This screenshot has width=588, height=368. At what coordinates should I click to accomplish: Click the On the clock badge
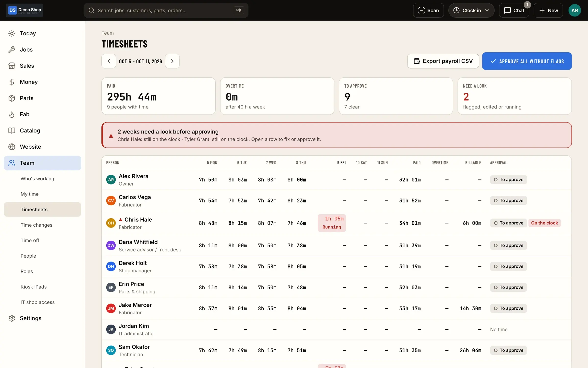click(544, 223)
